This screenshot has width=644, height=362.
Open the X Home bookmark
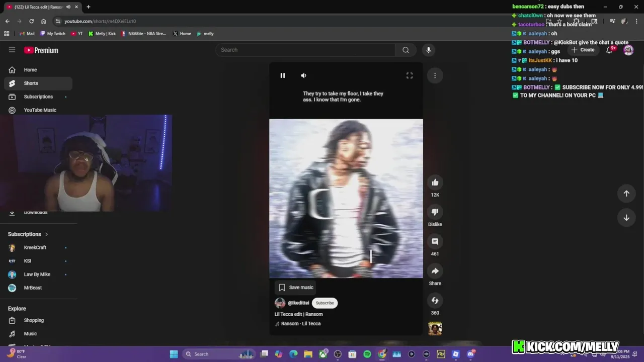click(182, 34)
